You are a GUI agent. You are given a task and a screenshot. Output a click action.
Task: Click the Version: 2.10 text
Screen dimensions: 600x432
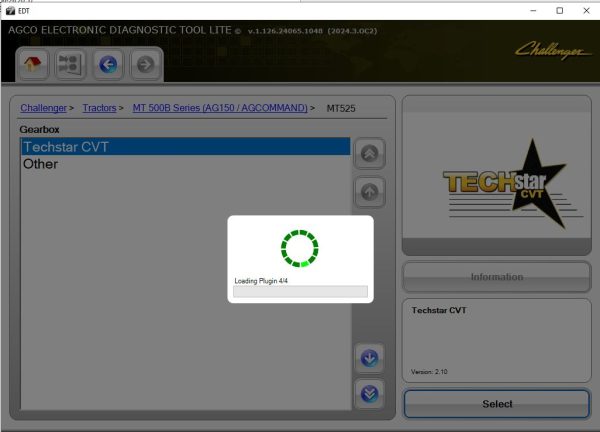[429, 372]
